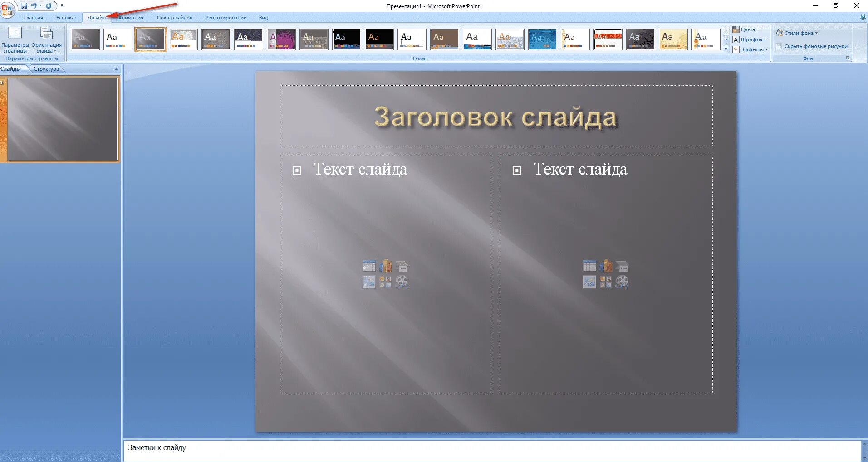Open PowerPoint help question mark icon
The height and width of the screenshot is (462, 868).
coord(863,17)
